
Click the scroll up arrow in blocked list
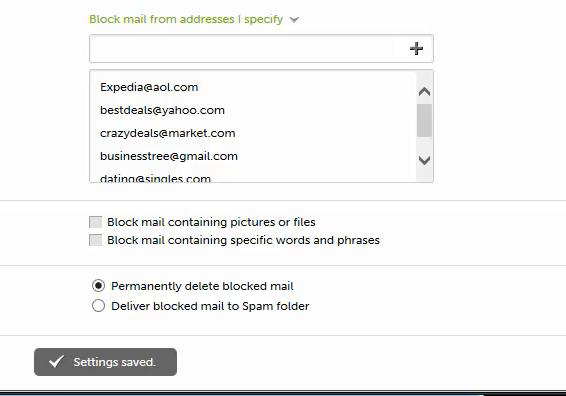424,92
